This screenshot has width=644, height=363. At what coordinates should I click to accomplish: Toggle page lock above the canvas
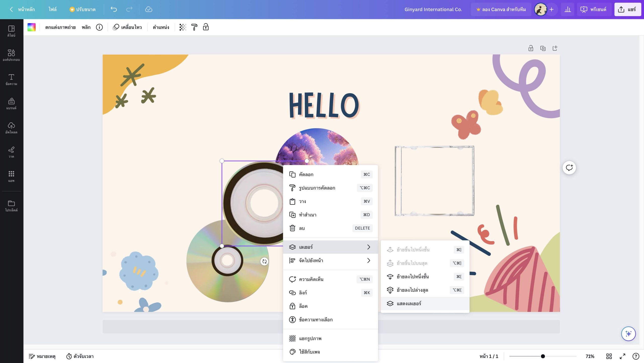[x=531, y=48]
